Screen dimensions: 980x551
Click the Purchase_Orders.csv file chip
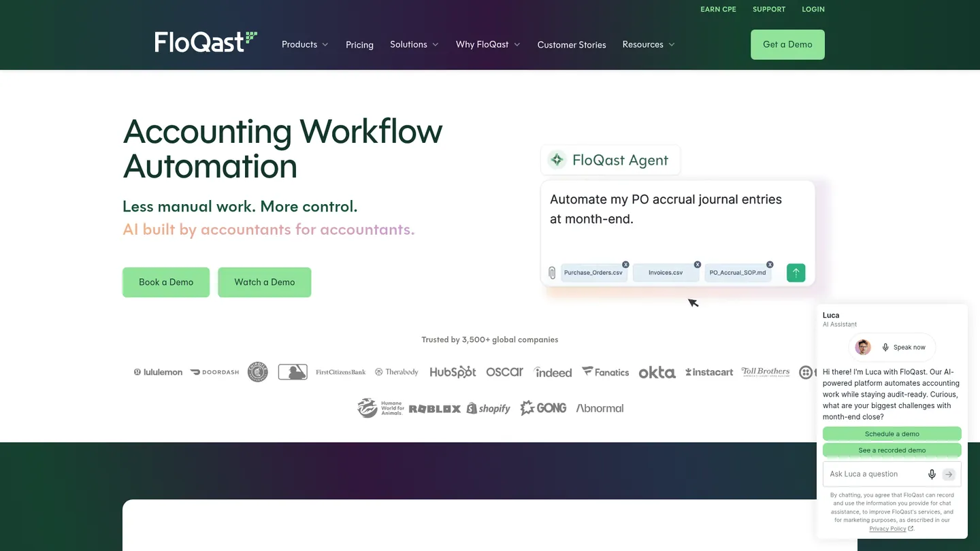pos(593,273)
